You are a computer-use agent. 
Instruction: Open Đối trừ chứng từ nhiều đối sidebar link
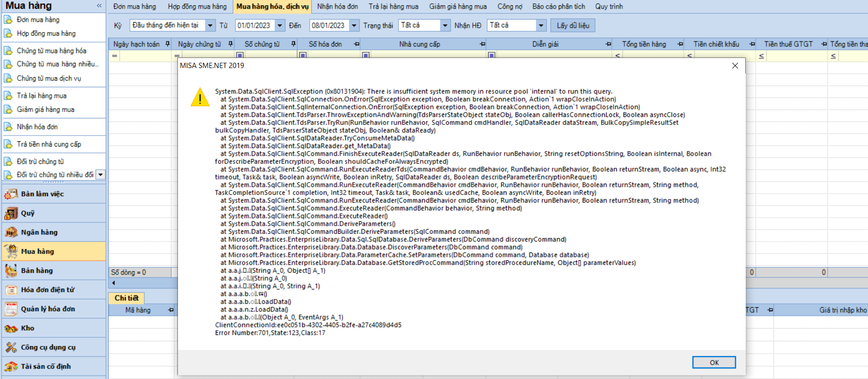tap(55, 175)
